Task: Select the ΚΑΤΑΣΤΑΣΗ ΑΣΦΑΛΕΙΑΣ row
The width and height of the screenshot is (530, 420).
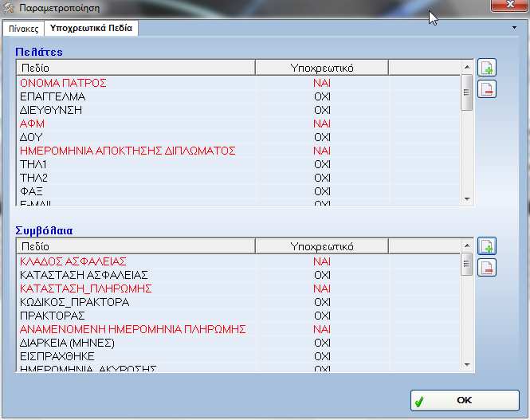Action: 238,275
